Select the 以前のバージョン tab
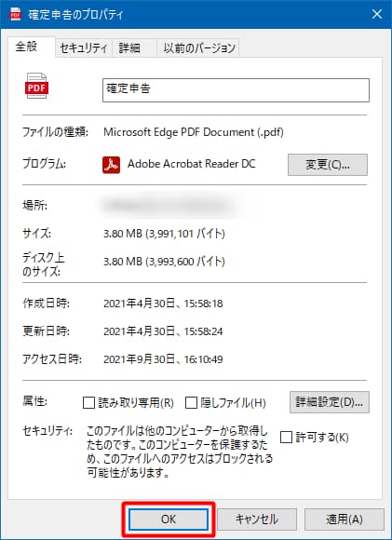Viewport: 392px width, 540px height. pyautogui.click(x=198, y=47)
